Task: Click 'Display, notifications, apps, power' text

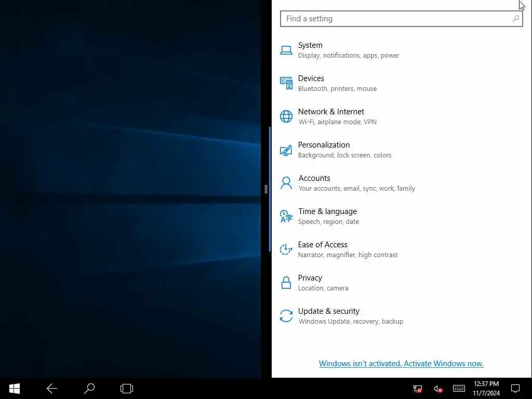Action: [349, 55]
